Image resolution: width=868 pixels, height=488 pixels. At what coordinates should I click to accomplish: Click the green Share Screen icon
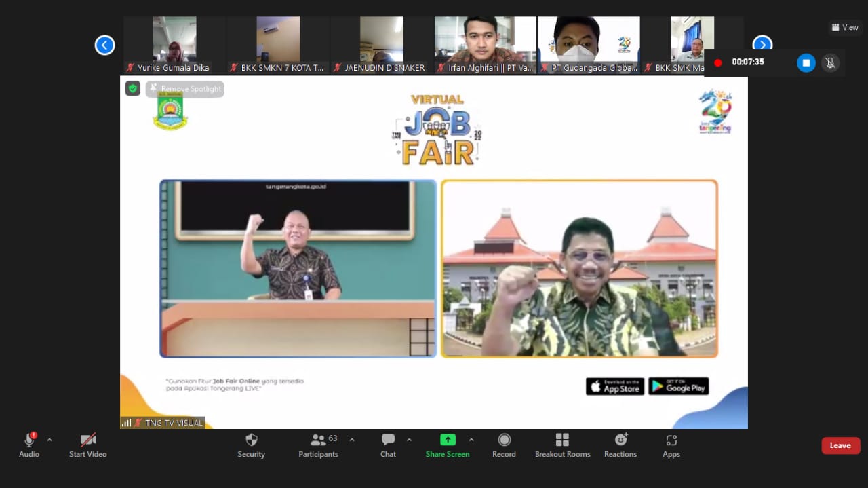point(448,440)
